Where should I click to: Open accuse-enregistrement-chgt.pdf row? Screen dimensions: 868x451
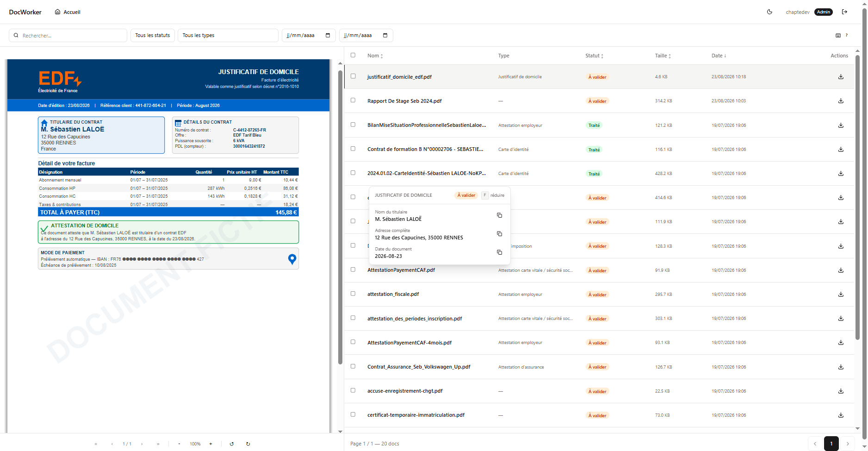pyautogui.click(x=599, y=391)
